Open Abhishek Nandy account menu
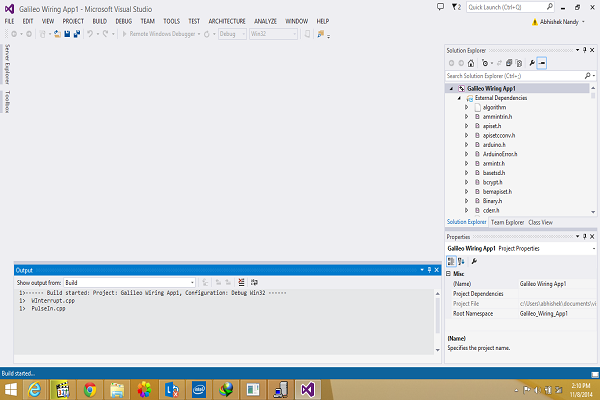 point(559,22)
